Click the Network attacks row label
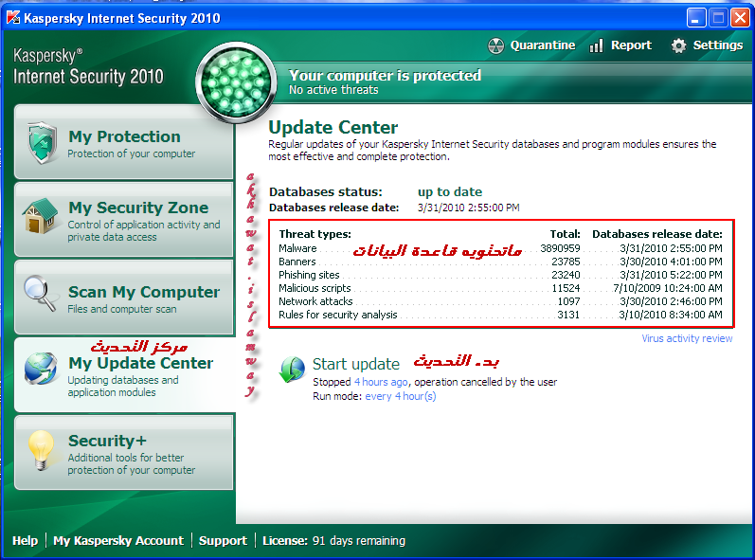Viewport: 755px width, 560px height. [315, 301]
